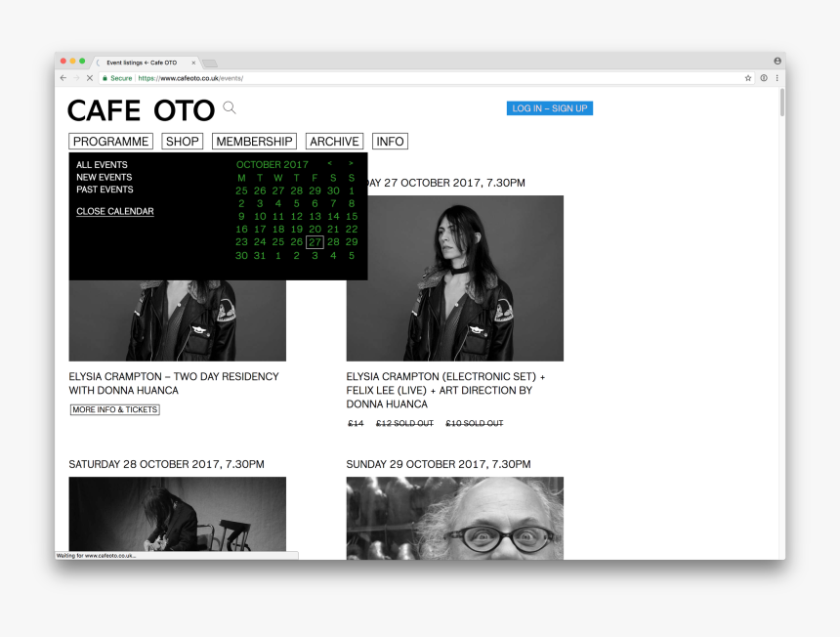
Task: Open the ARCHIVE menu
Action: pyautogui.click(x=334, y=142)
